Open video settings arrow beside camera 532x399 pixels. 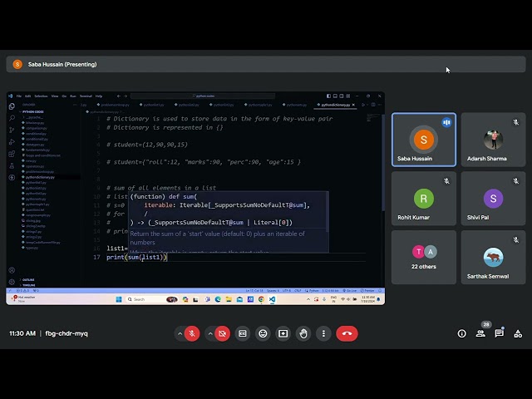[x=210, y=333]
